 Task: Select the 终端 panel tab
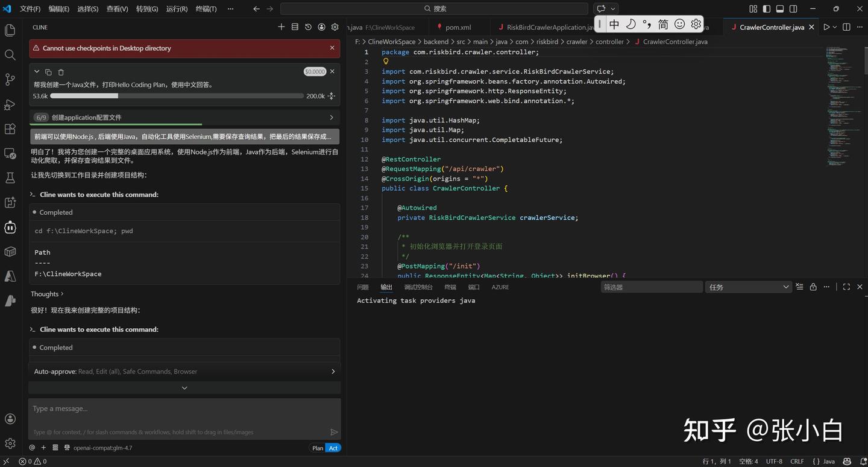click(450, 287)
